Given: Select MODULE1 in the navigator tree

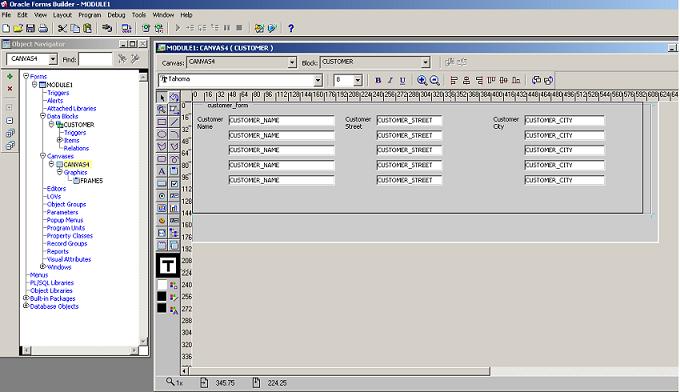Looking at the screenshot, I should [59, 85].
